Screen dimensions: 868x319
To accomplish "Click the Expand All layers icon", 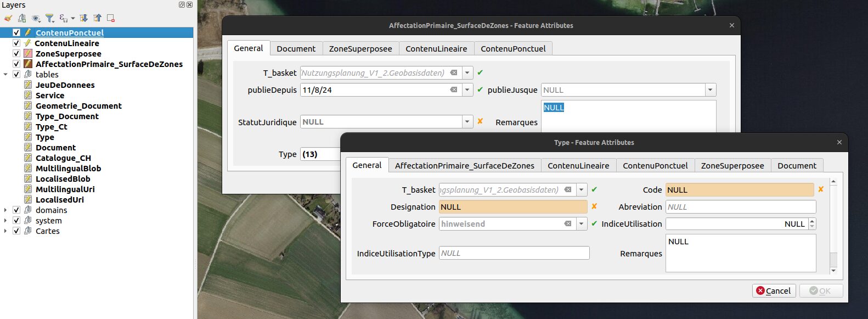I will pos(84,18).
